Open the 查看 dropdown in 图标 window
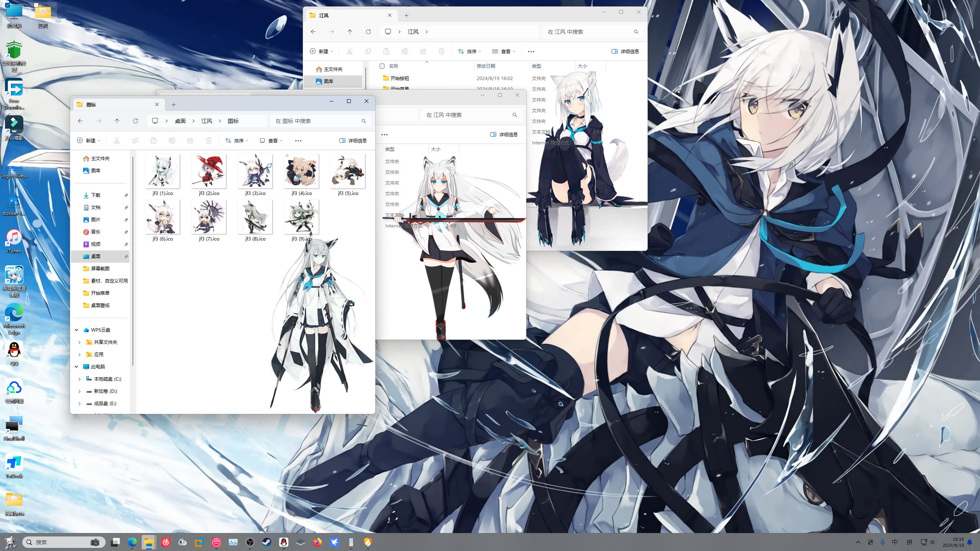The height and width of the screenshot is (551, 980). coord(271,141)
